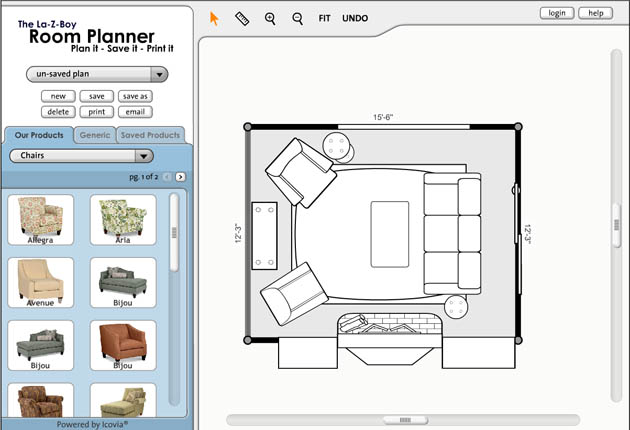Screen dimensions: 630x430
Task: Click the pg. 1 of 2 indicator
Action: tap(144, 177)
